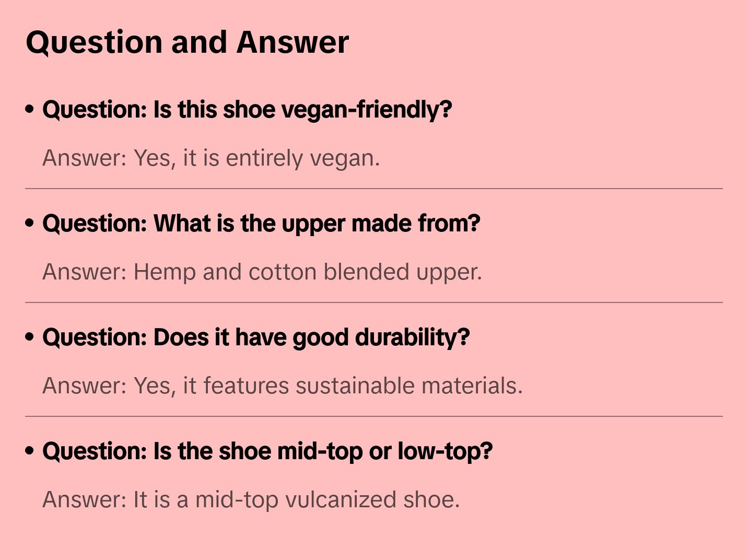Click the word "Answer" in the page heading

(x=293, y=42)
